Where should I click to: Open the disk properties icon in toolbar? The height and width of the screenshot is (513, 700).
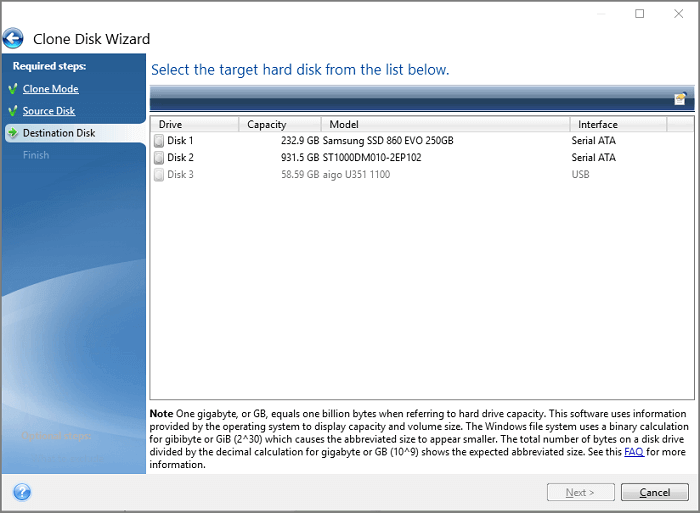click(x=680, y=99)
